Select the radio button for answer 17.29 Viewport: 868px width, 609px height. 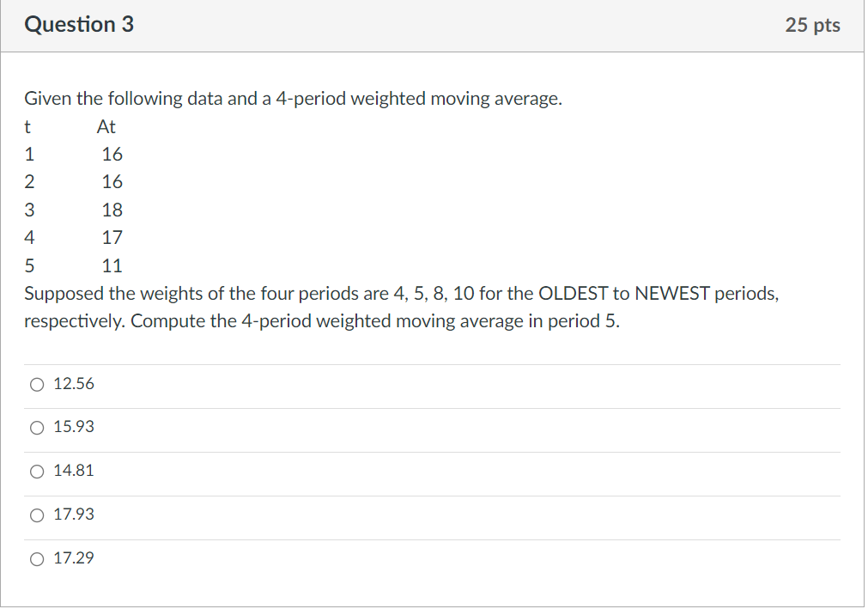point(37,559)
